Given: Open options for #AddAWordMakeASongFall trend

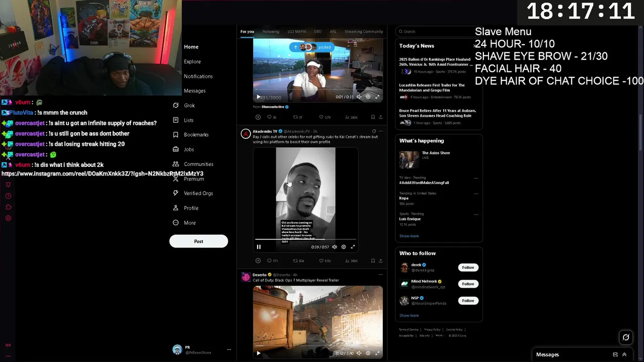Looking at the screenshot, I should (x=476, y=178).
